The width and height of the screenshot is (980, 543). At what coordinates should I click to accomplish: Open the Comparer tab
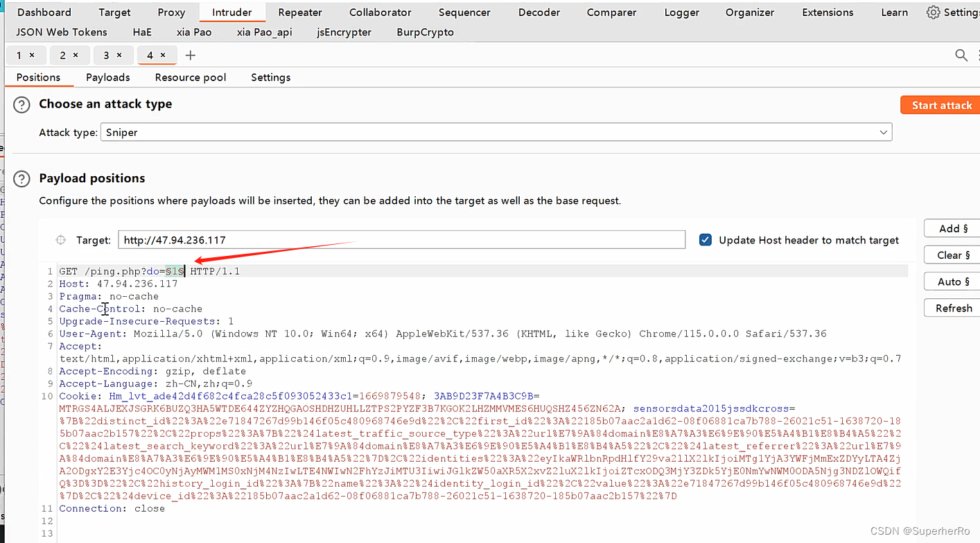coord(612,12)
